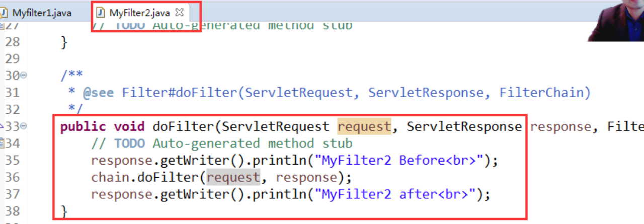
Task: Click the closing brace on line 28
Action: 64,42
